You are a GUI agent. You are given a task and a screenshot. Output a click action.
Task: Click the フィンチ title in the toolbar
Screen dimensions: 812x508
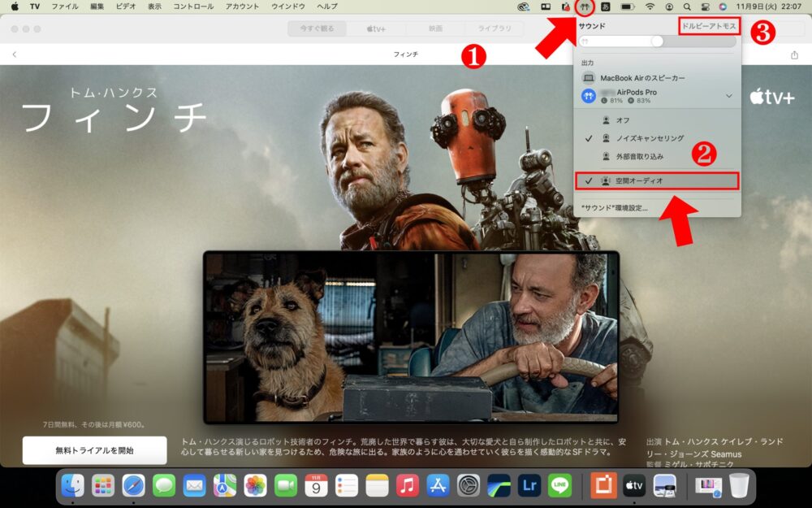405,54
